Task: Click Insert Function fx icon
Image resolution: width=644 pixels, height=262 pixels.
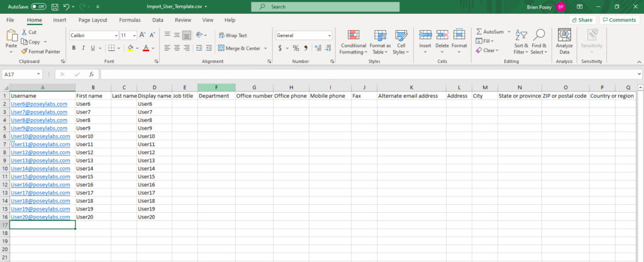Action: pos(92,74)
